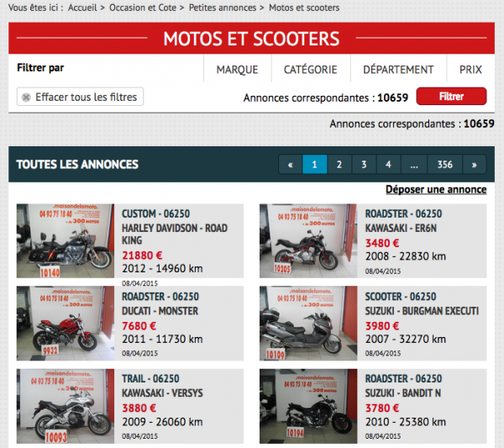Select page 4 in pagination

point(389,165)
